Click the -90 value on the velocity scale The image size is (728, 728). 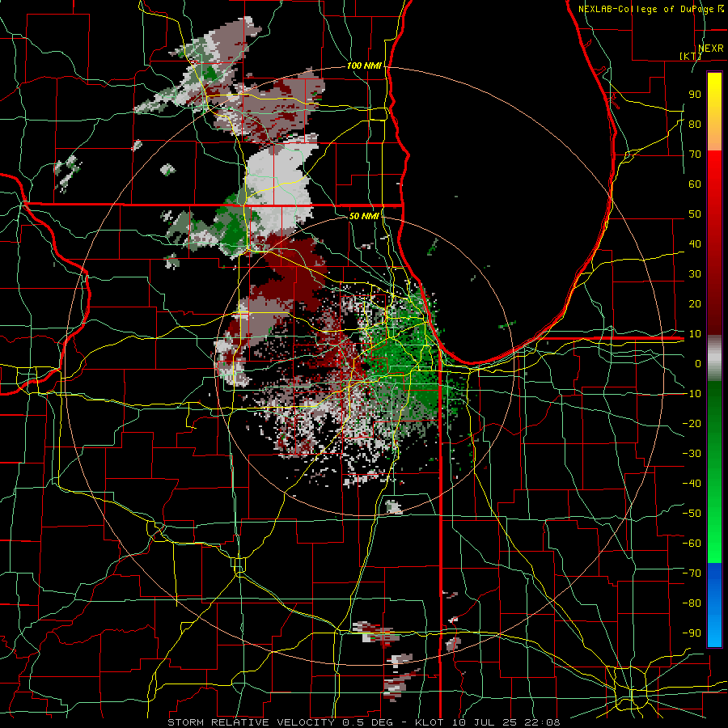coord(692,633)
